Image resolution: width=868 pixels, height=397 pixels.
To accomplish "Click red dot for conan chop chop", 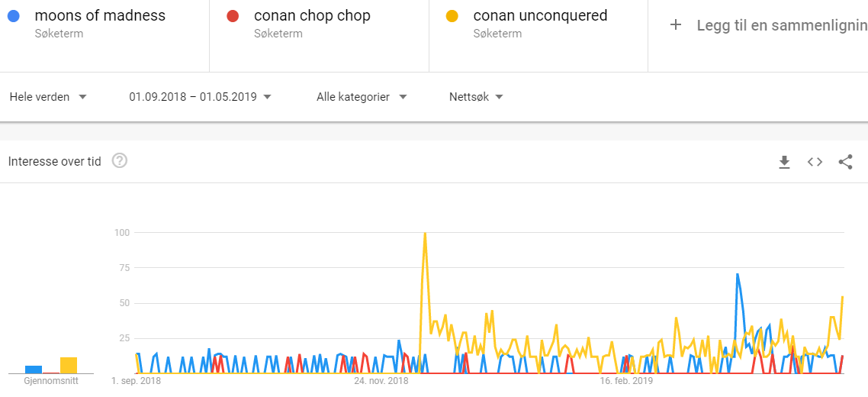I will 233,16.
